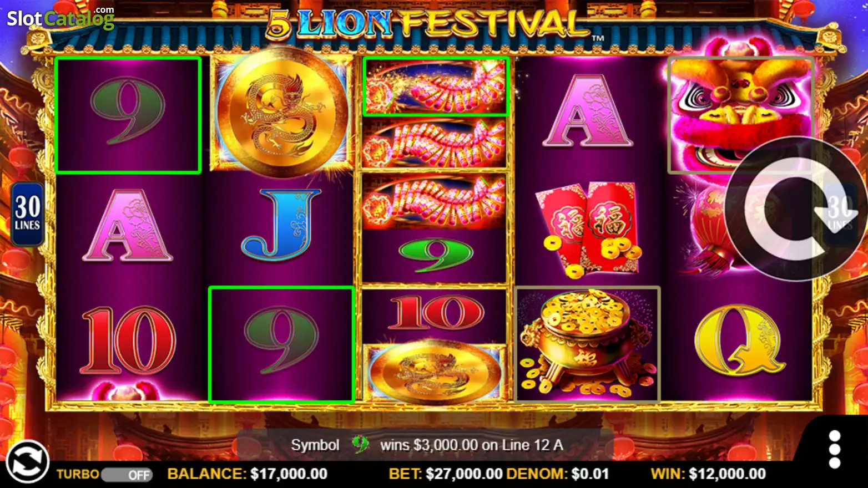
Task: Select the golden dragon coin symbol at top
Action: point(282,113)
